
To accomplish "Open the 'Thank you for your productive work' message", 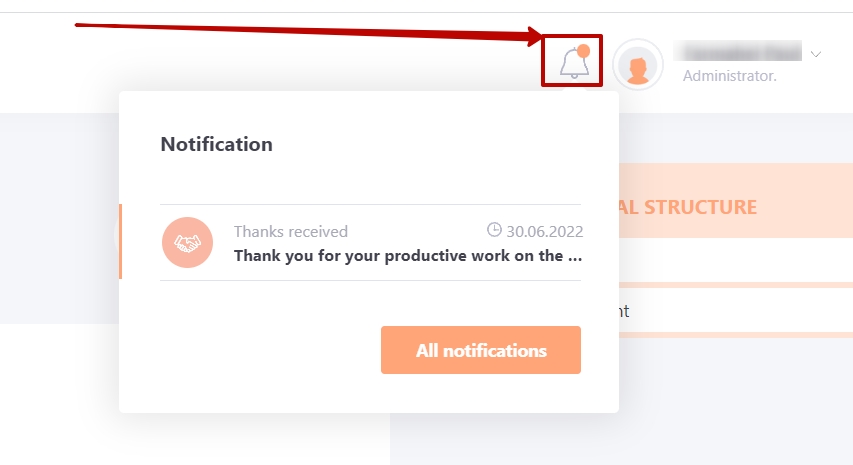I will tap(408, 256).
